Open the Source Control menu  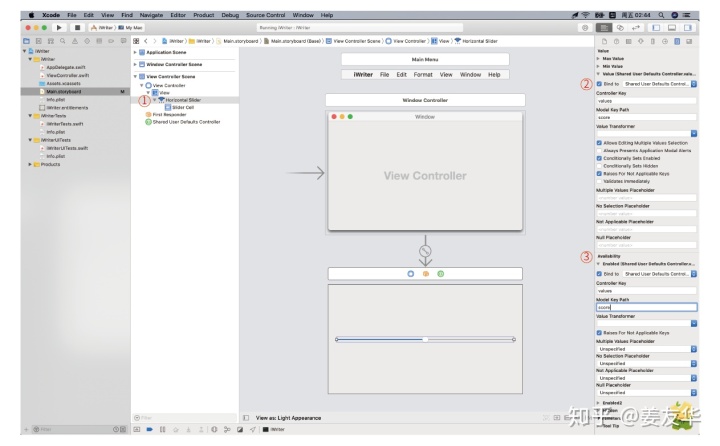click(x=265, y=15)
